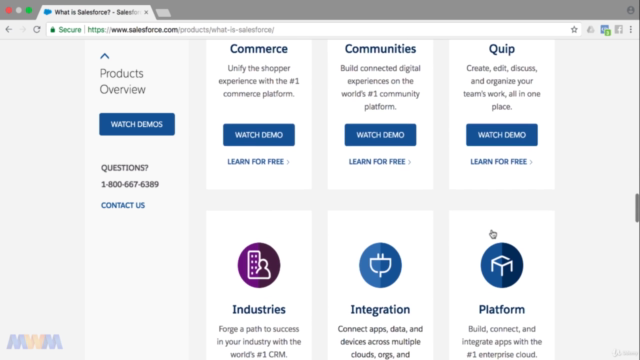
Task: Click the CONTACT US link
Action: (x=123, y=205)
